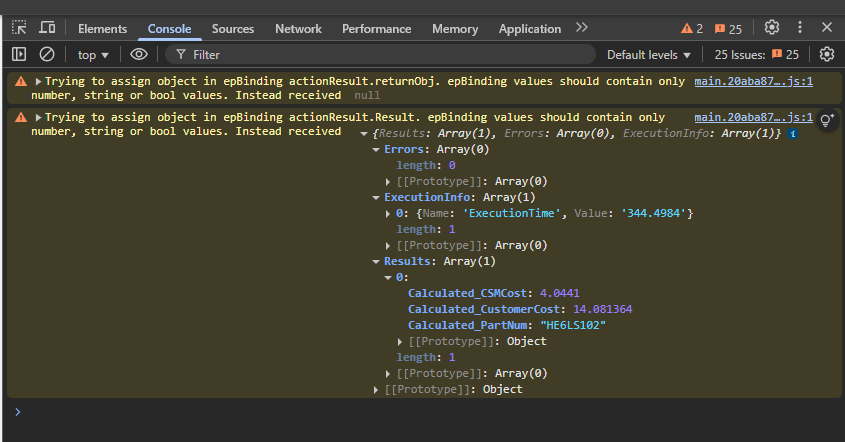Clear the console with the ban icon
845x442 pixels.
pos(47,54)
